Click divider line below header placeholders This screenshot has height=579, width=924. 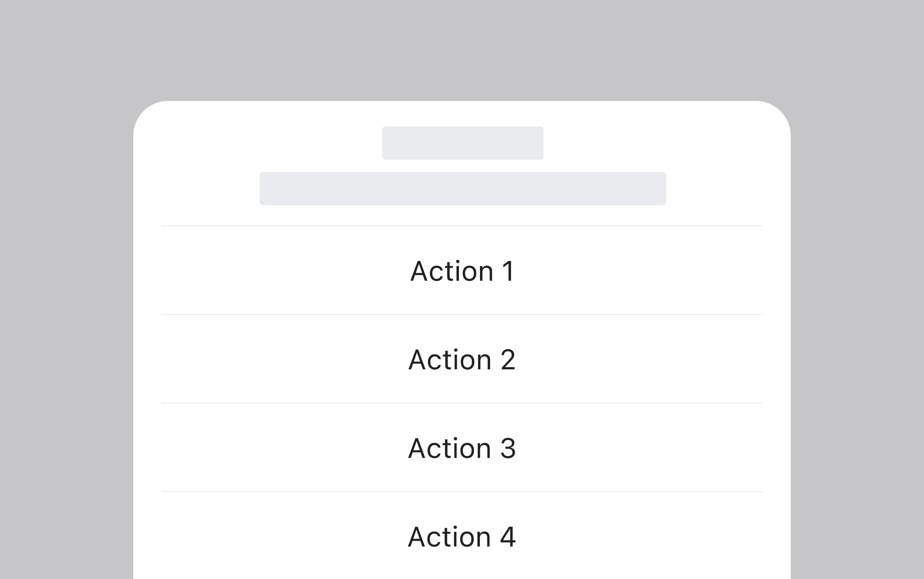(x=462, y=226)
